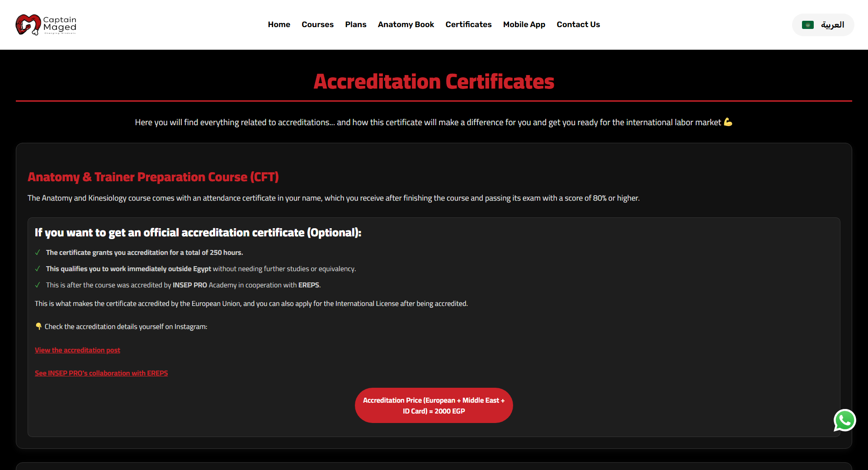Follow 'See INSEP PRO's collaboration with EREPS' link
868x470 pixels.
click(101, 373)
